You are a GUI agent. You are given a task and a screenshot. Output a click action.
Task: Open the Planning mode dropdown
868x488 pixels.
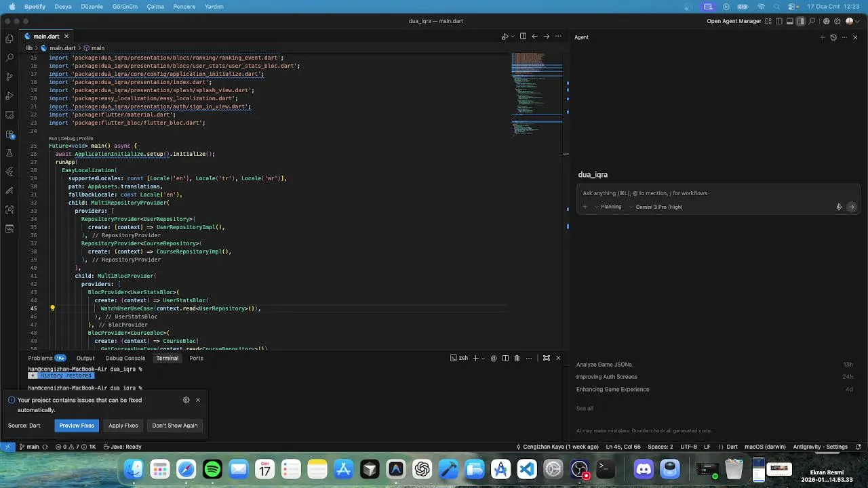pos(608,207)
